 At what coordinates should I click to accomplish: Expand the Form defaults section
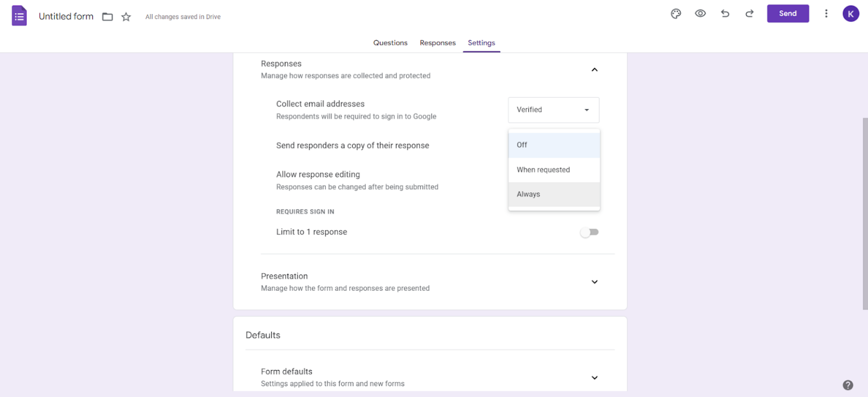click(x=594, y=377)
